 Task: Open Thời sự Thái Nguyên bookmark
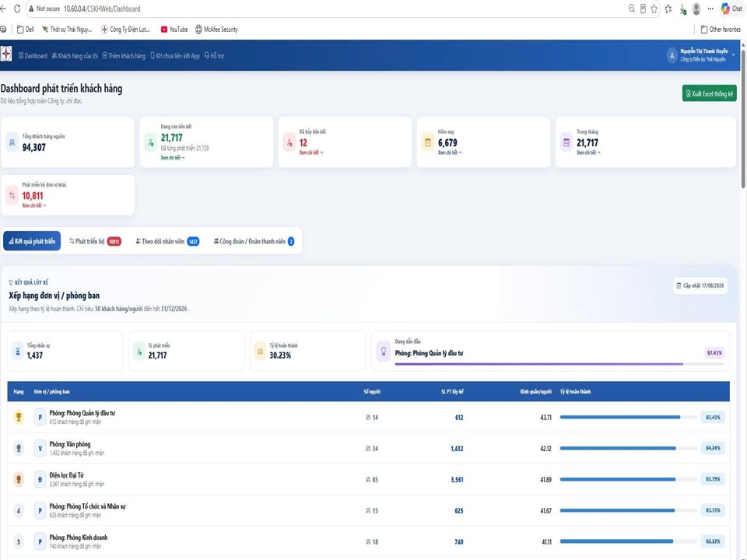click(x=67, y=29)
